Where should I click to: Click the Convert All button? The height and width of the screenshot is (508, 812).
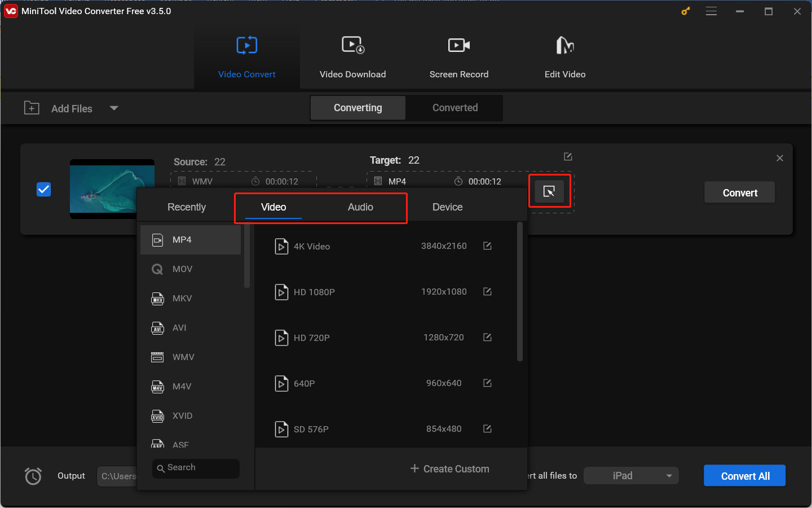pyautogui.click(x=745, y=476)
